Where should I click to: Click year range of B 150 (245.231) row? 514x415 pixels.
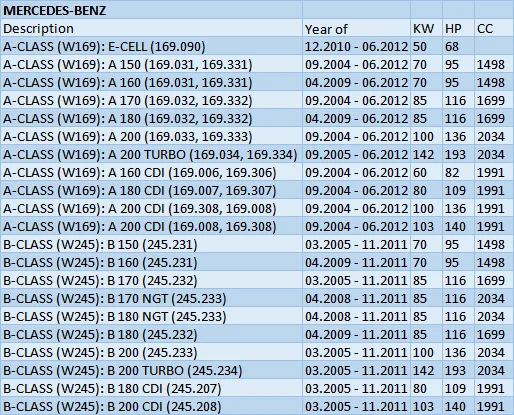356,244
